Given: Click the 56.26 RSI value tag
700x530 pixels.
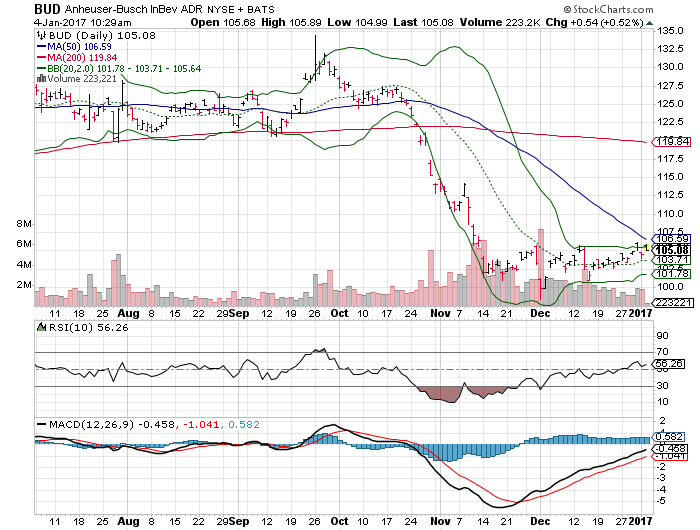Looking at the screenshot, I should pyautogui.click(x=668, y=364).
